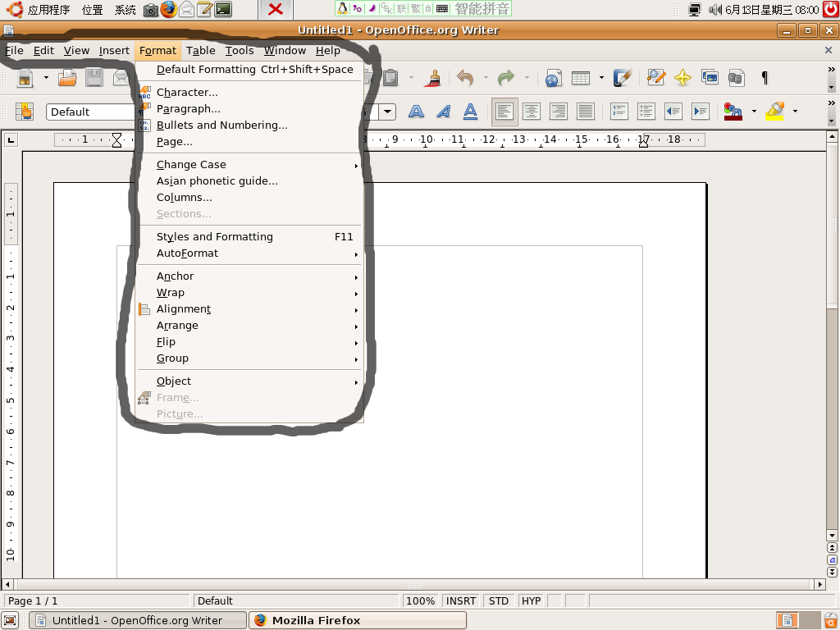Click the Document as E-mail envelope icon
The height and width of the screenshot is (630, 840).
tap(122, 78)
